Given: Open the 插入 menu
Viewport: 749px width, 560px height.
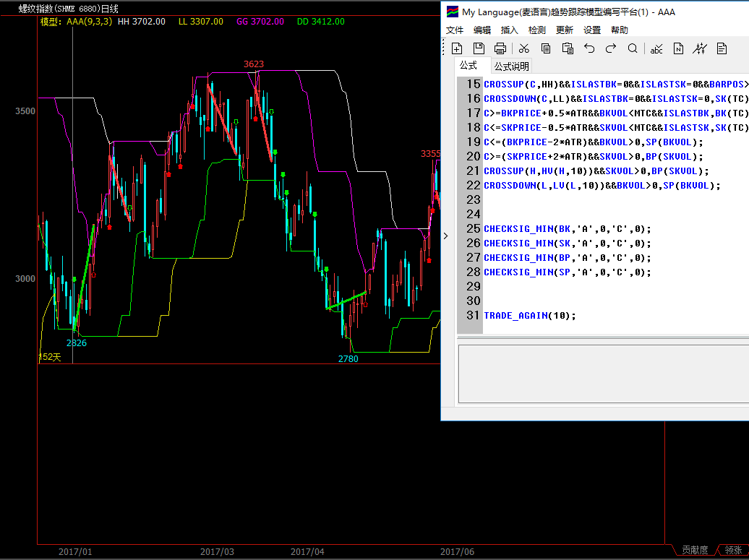Looking at the screenshot, I should pos(510,30).
